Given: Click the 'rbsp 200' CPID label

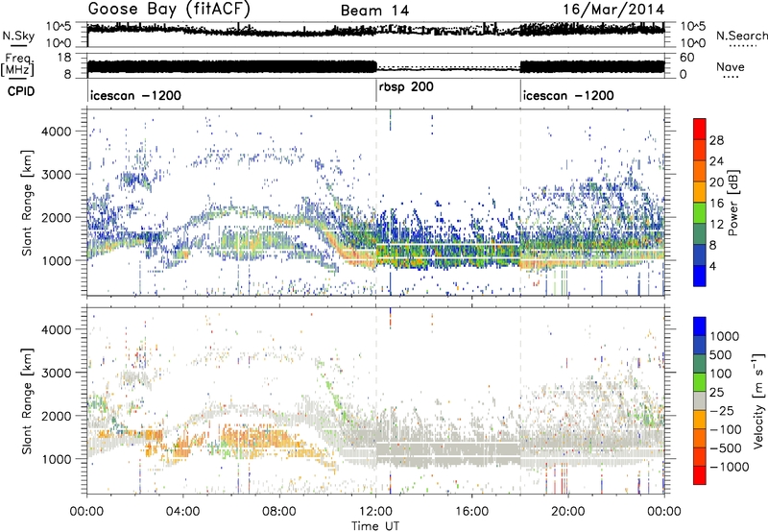Looking at the screenshot, I should pyautogui.click(x=406, y=87).
